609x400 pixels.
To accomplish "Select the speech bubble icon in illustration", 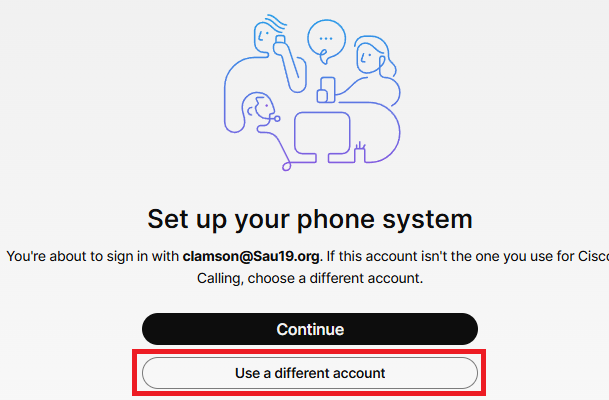I will 326,42.
